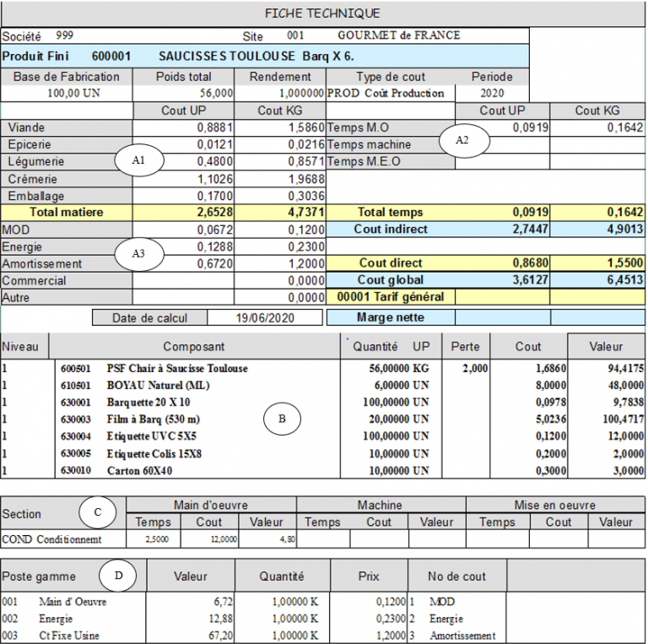The width and height of the screenshot is (648, 644).
Task: Click the A2 circle marker
Action: (x=462, y=141)
